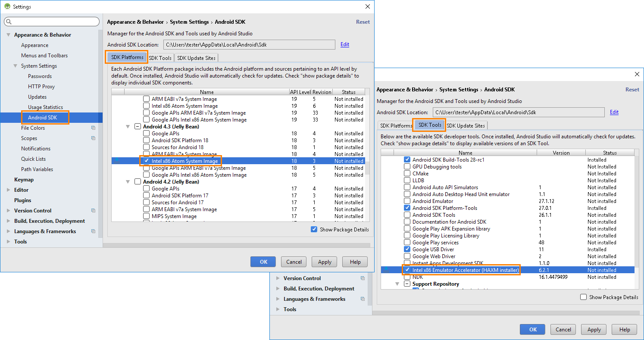Collapse the Android 4.2 (Jelly Bean) group
Screen dimensions: 644x340
128,182
